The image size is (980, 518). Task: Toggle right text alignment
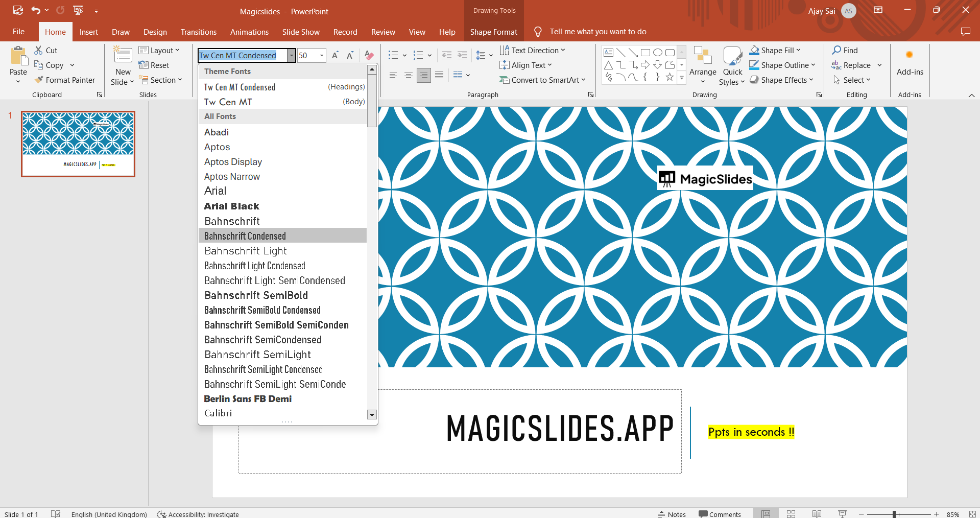tap(423, 75)
